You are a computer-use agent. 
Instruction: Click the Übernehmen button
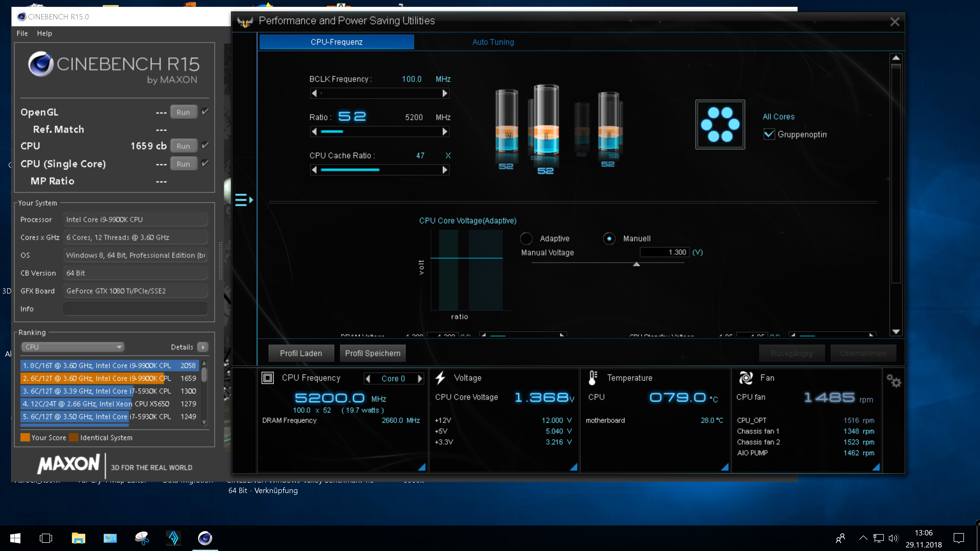point(863,353)
